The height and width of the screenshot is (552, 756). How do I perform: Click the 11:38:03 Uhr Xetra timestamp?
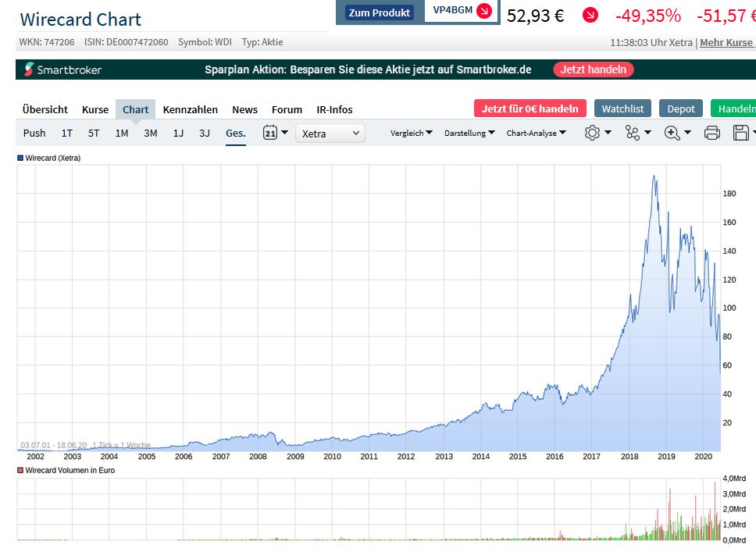click(x=651, y=42)
